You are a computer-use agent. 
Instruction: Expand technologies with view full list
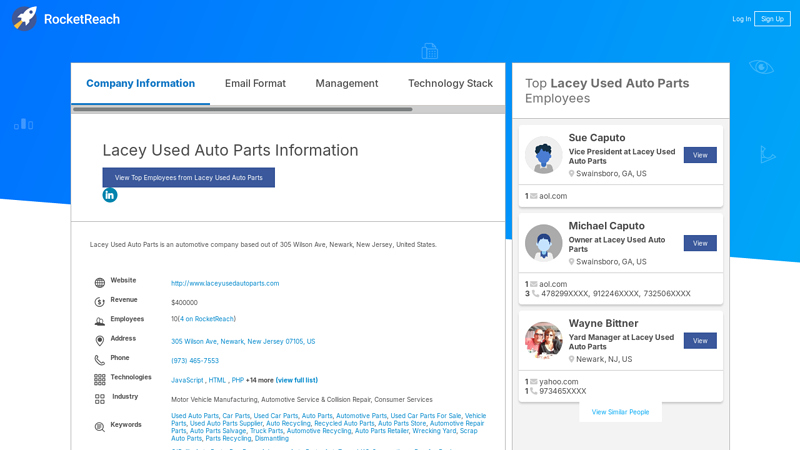tap(296, 380)
